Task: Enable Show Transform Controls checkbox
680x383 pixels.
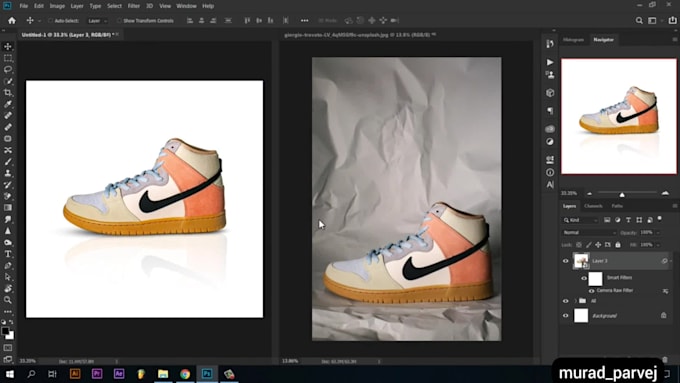Action: 119,20
